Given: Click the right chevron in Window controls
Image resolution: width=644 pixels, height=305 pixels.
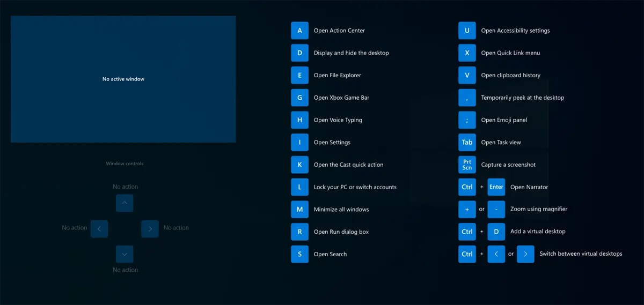Looking at the screenshot, I should (150, 229).
